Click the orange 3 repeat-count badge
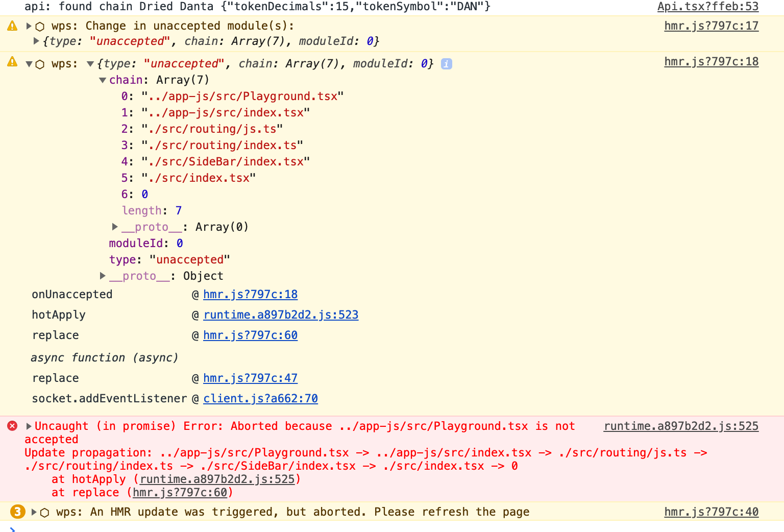 click(x=18, y=512)
